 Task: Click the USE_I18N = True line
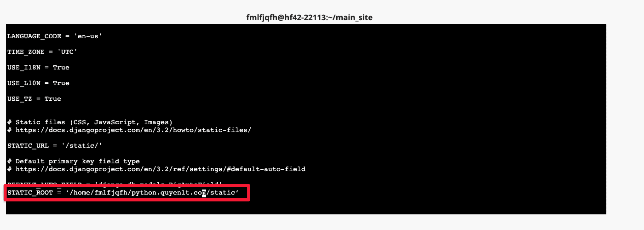(x=38, y=67)
